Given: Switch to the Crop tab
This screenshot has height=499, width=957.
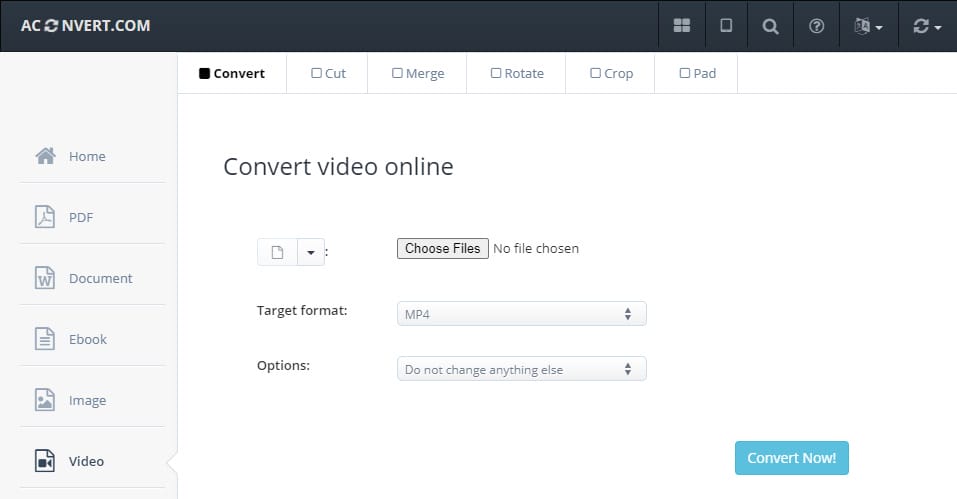Looking at the screenshot, I should coord(610,73).
